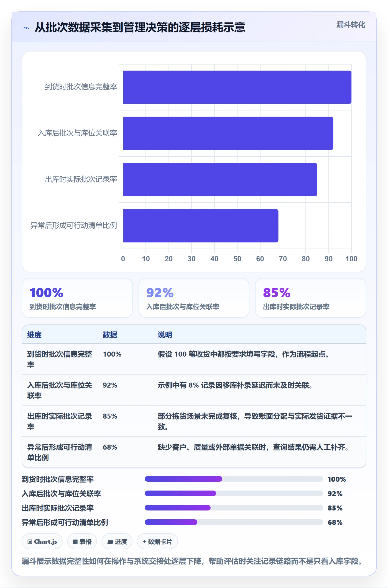Click 92% label beside progress bar
The height and width of the screenshot is (588, 388).
pyautogui.click(x=335, y=494)
